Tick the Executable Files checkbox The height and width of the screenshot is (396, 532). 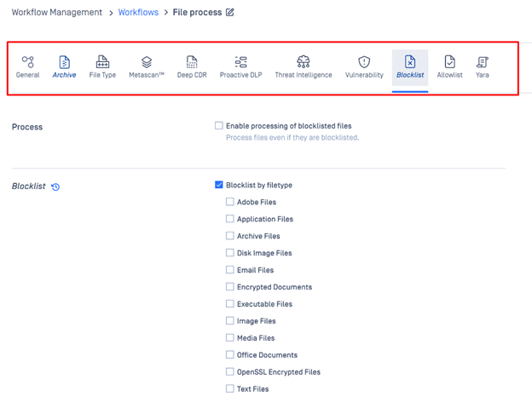click(x=229, y=303)
